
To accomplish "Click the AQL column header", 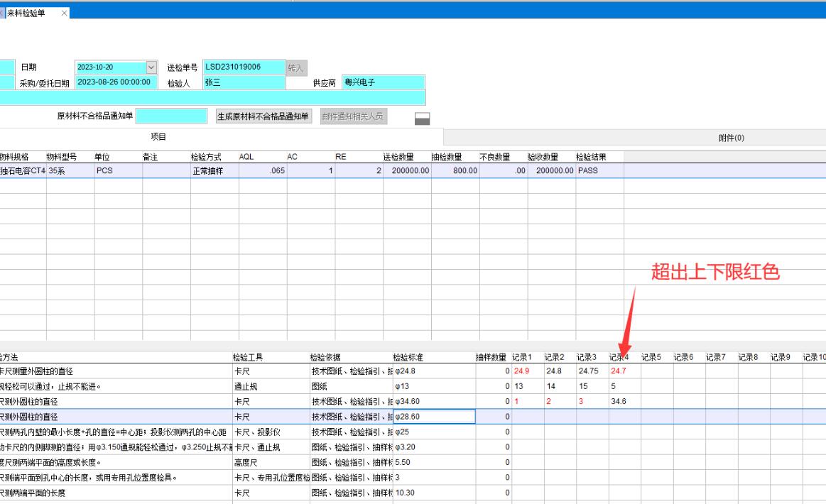I will tap(246, 157).
